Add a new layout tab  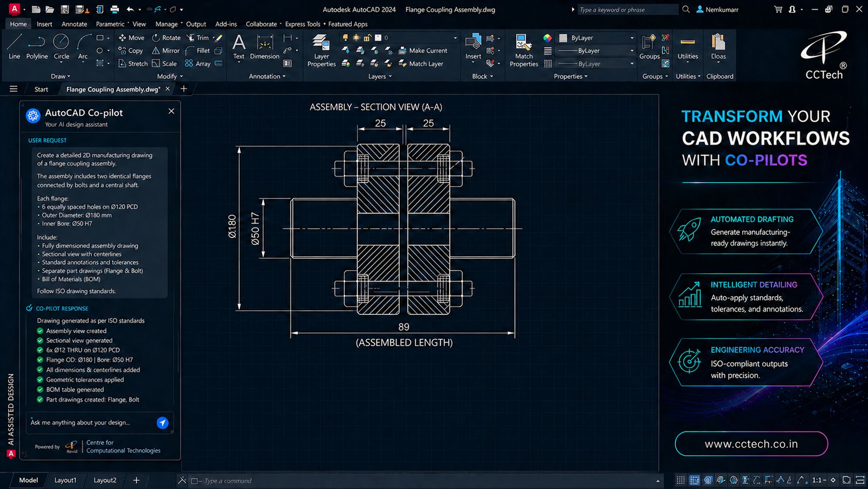136,480
